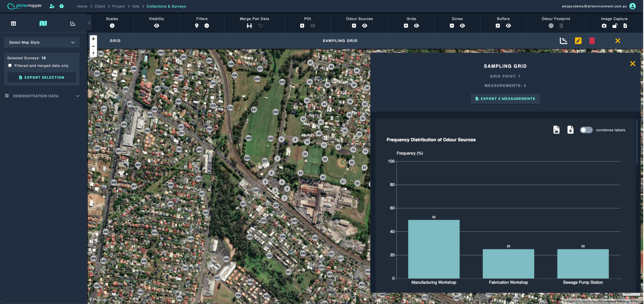Switch to the map view icon
644x304 pixels.
pyautogui.click(x=43, y=24)
